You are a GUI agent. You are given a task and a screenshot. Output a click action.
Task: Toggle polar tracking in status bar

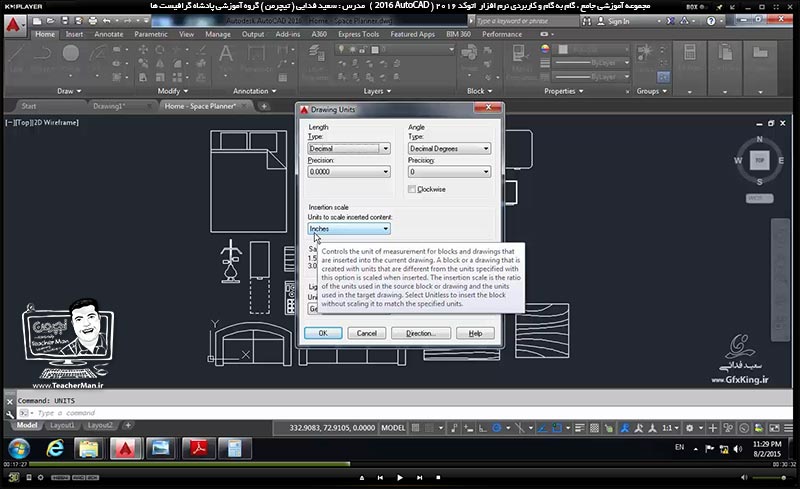(x=496, y=428)
